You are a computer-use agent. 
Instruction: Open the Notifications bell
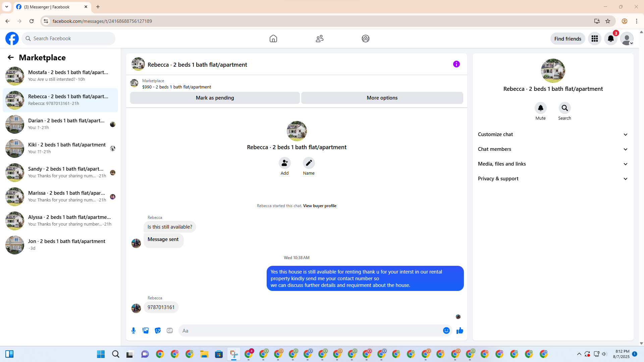[611, 39]
